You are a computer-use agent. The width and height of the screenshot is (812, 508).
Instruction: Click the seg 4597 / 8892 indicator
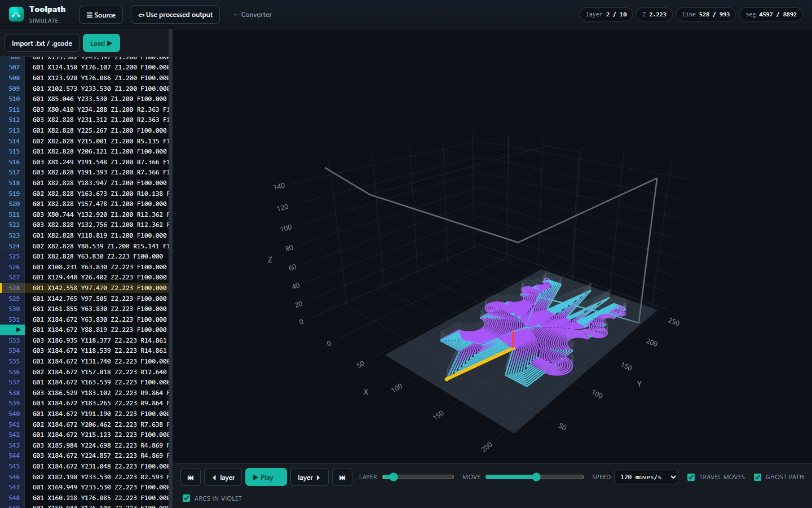click(x=771, y=14)
